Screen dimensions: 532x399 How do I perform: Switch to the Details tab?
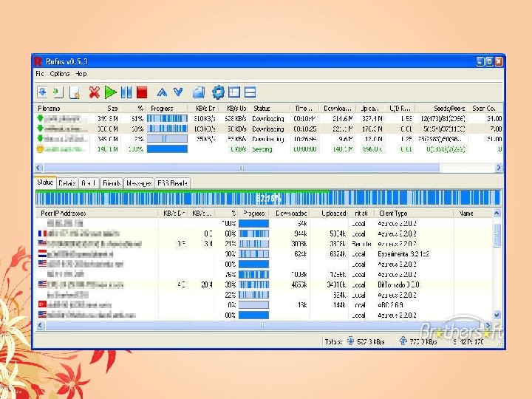point(67,183)
